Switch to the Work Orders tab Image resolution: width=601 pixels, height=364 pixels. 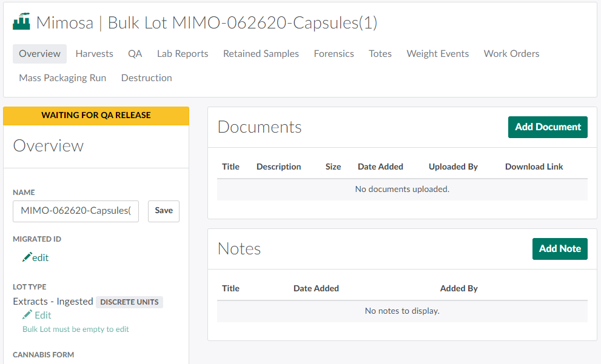511,54
